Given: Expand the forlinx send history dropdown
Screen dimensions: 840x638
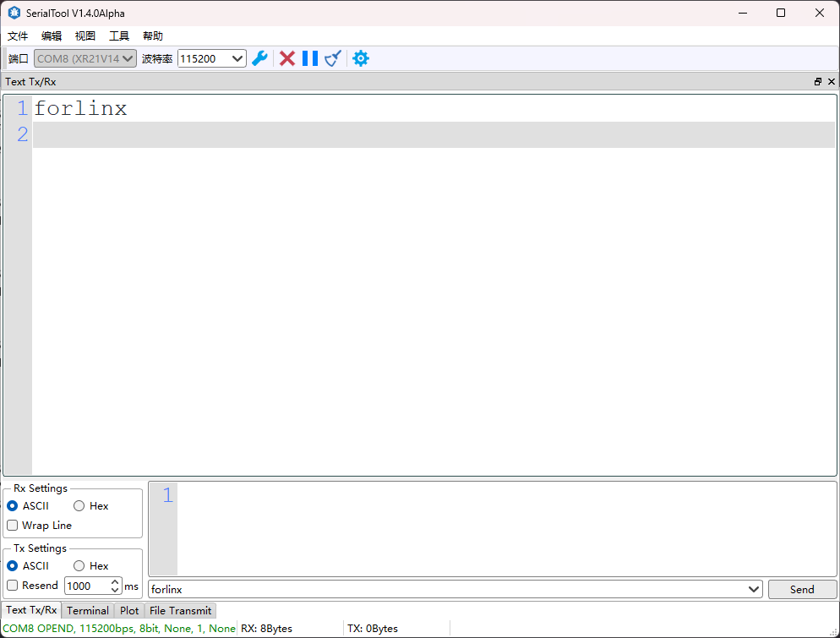Looking at the screenshot, I should point(754,589).
